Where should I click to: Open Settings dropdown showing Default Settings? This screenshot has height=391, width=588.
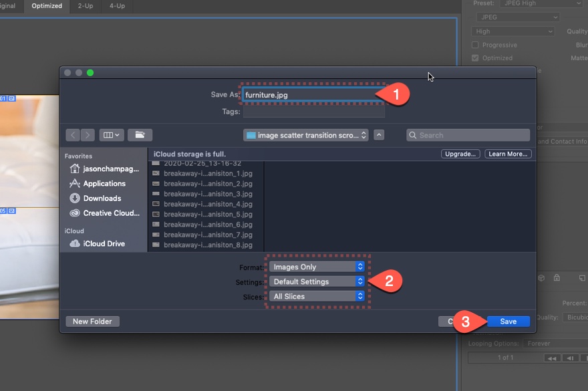click(317, 281)
